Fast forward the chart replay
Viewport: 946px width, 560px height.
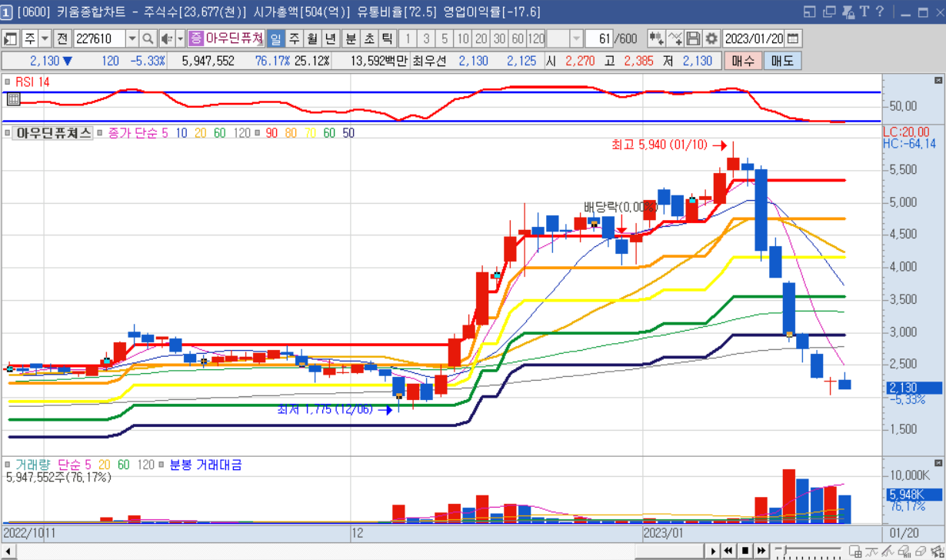[x=761, y=551]
